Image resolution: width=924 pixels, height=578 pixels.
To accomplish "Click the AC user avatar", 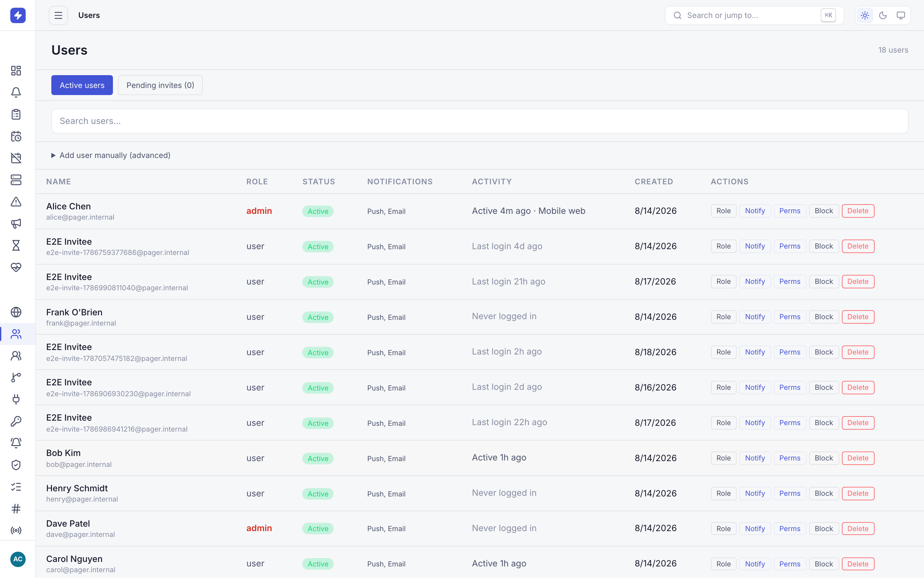I will coord(18,559).
